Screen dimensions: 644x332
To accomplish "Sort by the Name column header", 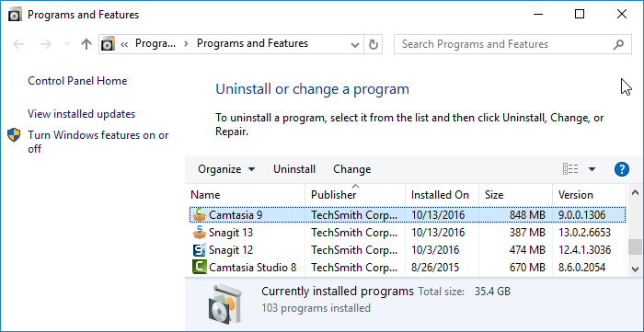I will coord(247,195).
